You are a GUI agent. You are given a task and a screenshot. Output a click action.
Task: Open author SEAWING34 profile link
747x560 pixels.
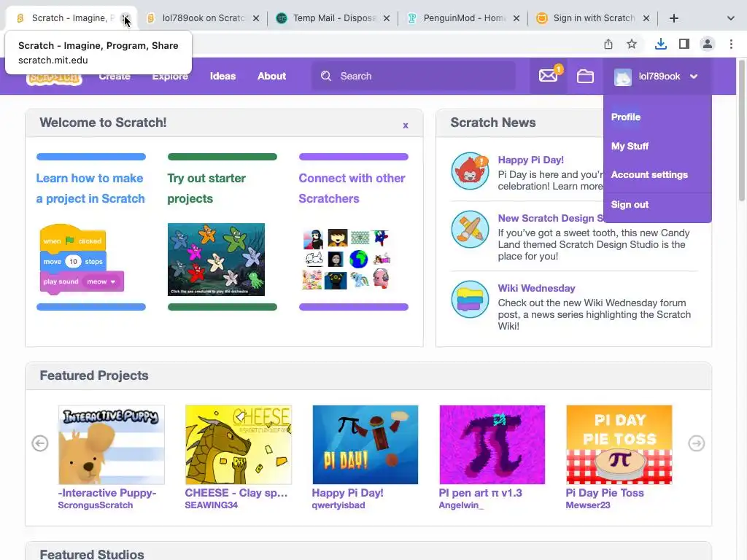point(211,505)
